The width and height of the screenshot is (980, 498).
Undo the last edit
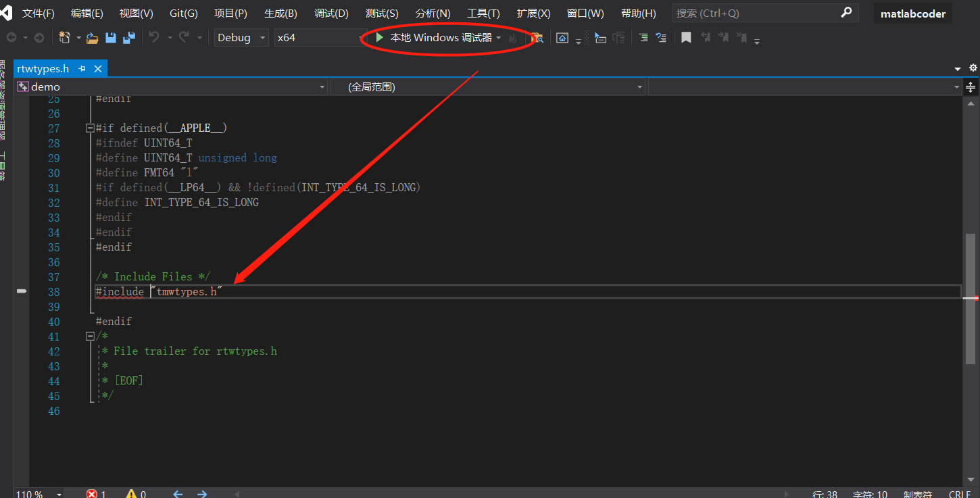154,37
